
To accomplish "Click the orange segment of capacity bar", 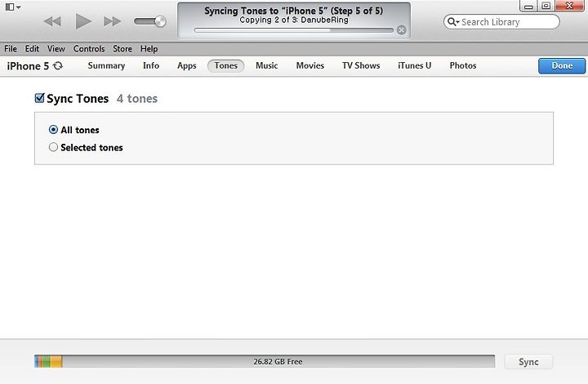I will point(56,361).
